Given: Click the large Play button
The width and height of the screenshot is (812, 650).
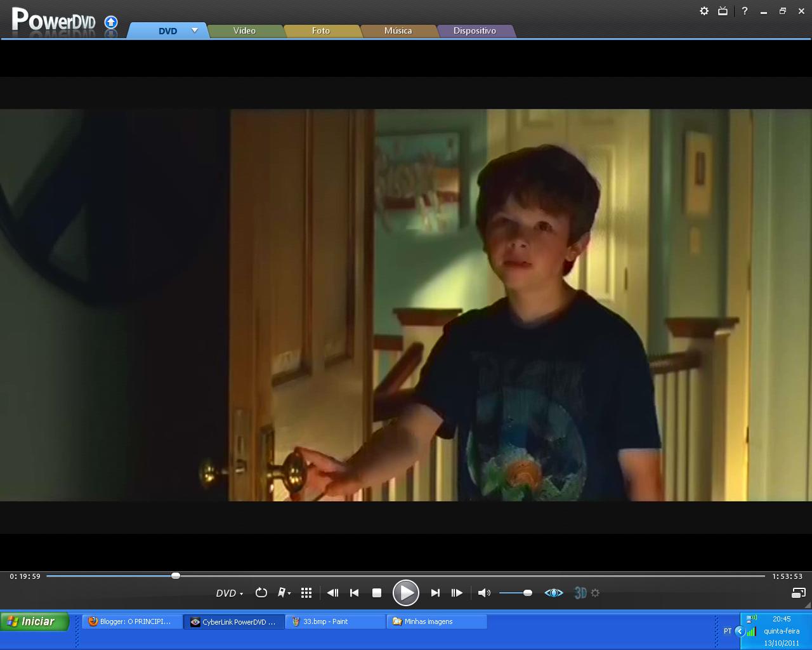Looking at the screenshot, I should (x=405, y=593).
